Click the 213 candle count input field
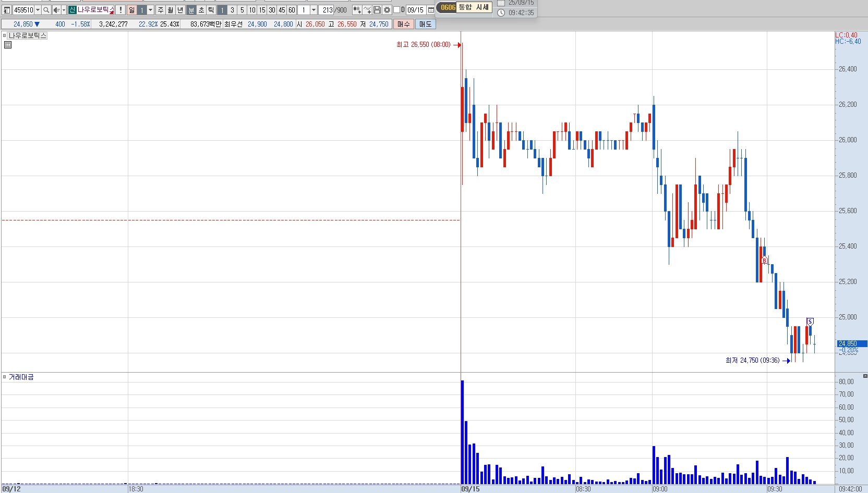Viewport: 868px width, 493px height. 327,10
